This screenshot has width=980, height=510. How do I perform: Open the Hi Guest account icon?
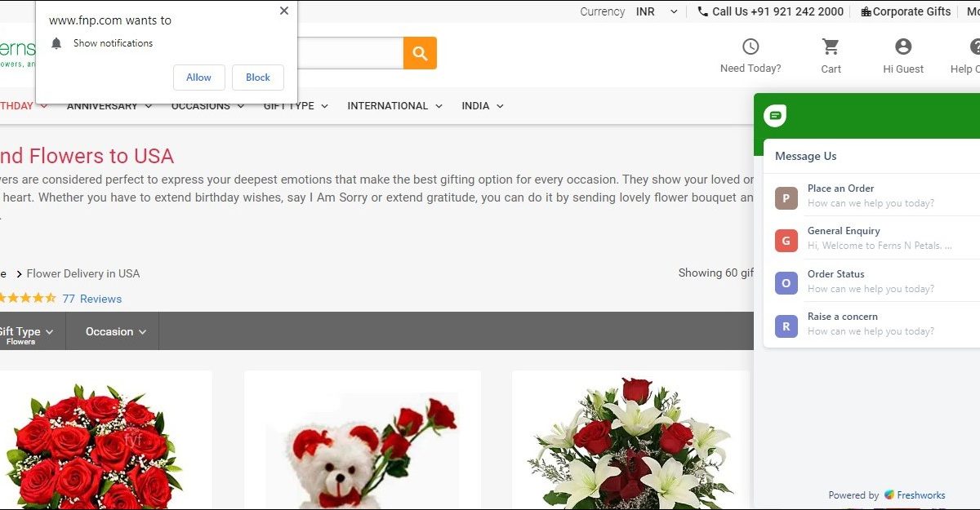[902, 47]
